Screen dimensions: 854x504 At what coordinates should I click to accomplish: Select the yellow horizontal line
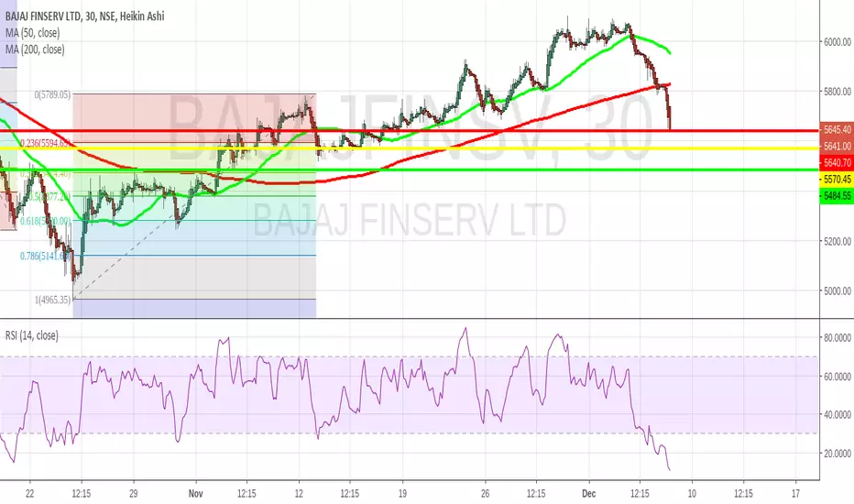[x=410, y=148]
